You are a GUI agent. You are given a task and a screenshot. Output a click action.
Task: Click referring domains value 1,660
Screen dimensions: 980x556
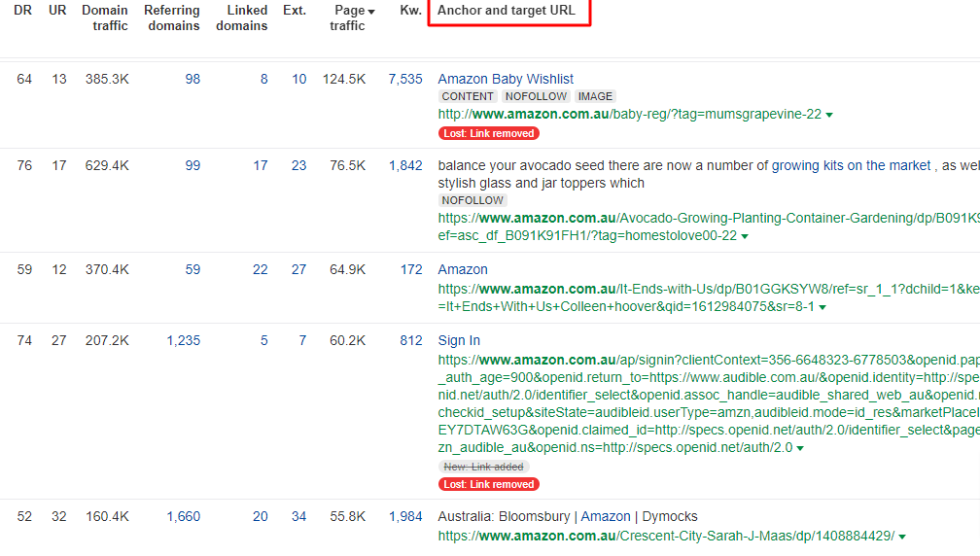183,517
